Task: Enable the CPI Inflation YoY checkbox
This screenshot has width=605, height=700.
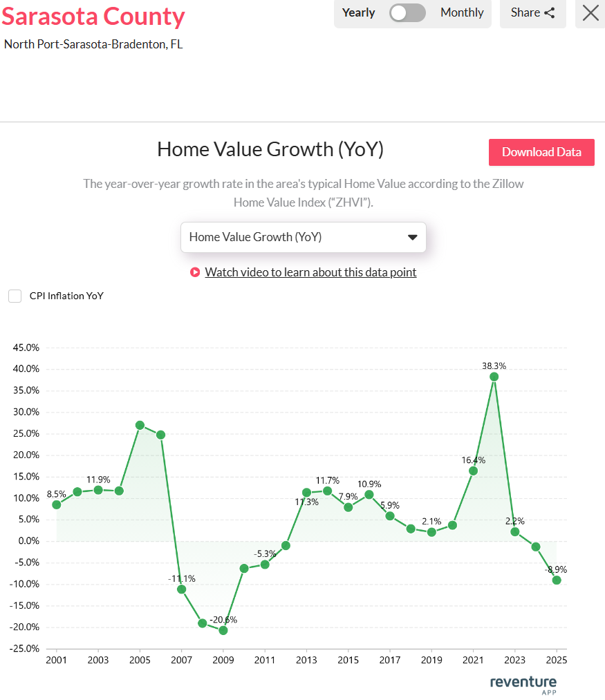Action: (x=15, y=296)
